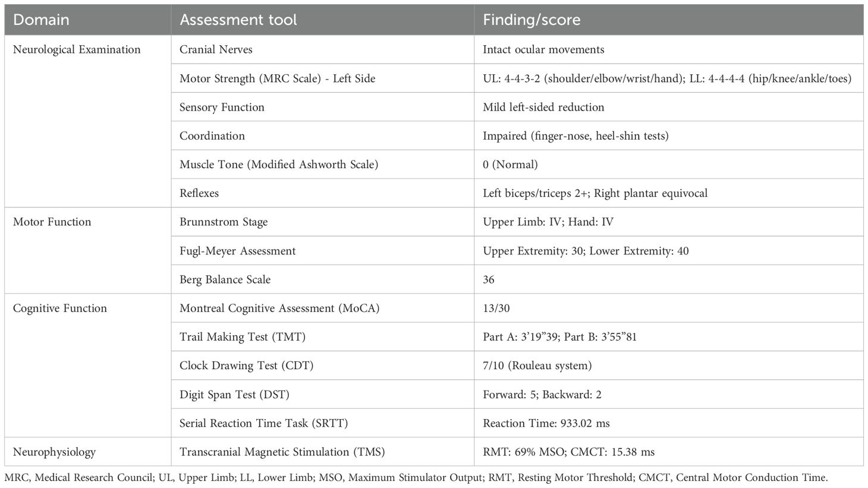Click the MoCA score 13/30
The width and height of the screenshot is (868, 488).
[x=496, y=308]
